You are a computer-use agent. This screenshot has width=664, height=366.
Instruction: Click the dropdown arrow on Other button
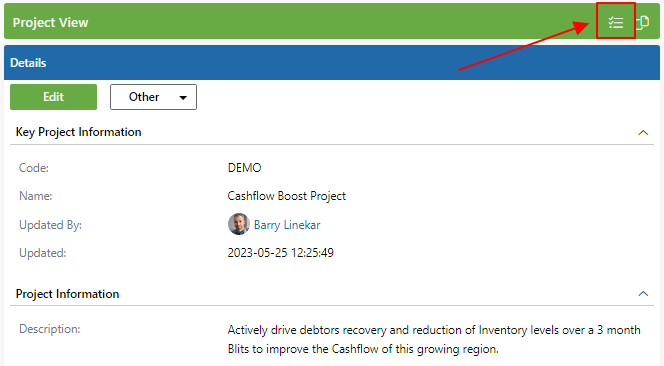click(x=183, y=97)
